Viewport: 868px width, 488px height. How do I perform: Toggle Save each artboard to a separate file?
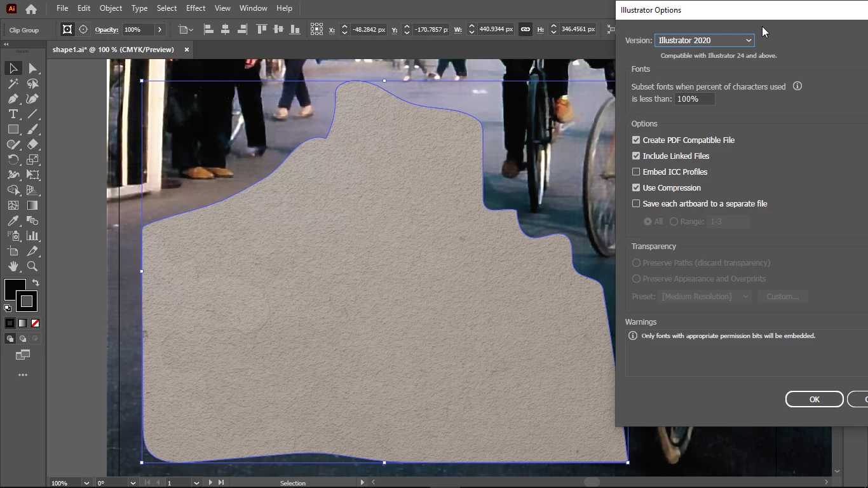pyautogui.click(x=636, y=203)
